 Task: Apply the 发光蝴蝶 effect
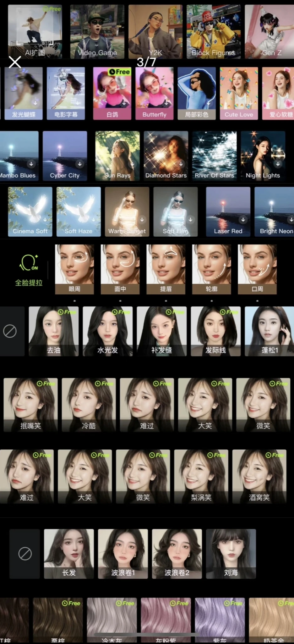click(x=24, y=93)
